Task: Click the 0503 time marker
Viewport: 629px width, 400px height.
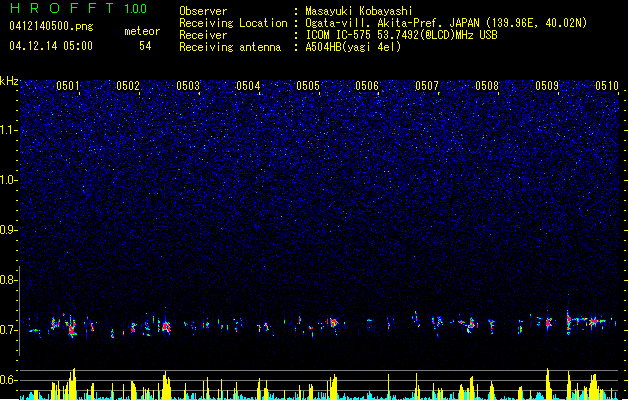Action: click(x=188, y=86)
